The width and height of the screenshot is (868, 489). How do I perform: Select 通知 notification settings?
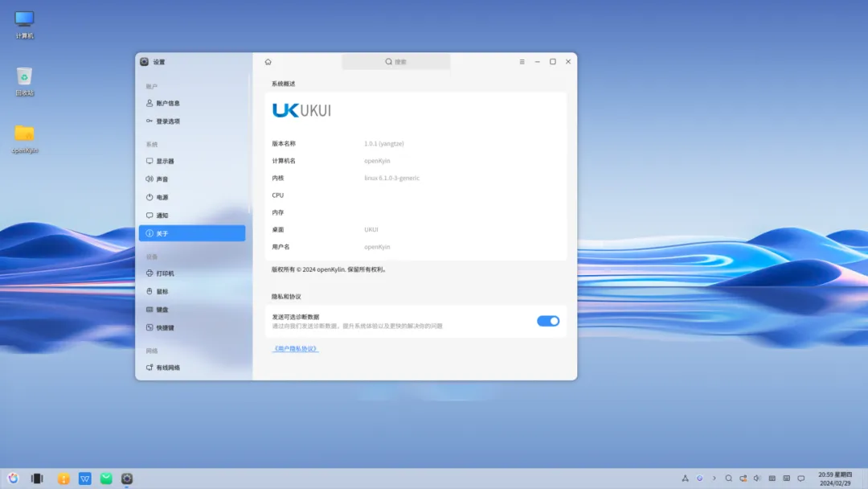(192, 216)
